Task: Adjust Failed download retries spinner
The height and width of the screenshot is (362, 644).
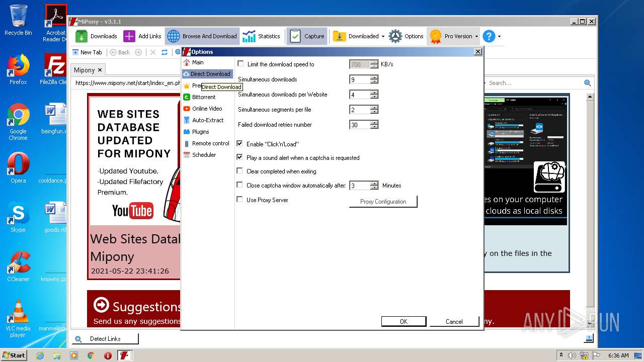Action: 374,125
